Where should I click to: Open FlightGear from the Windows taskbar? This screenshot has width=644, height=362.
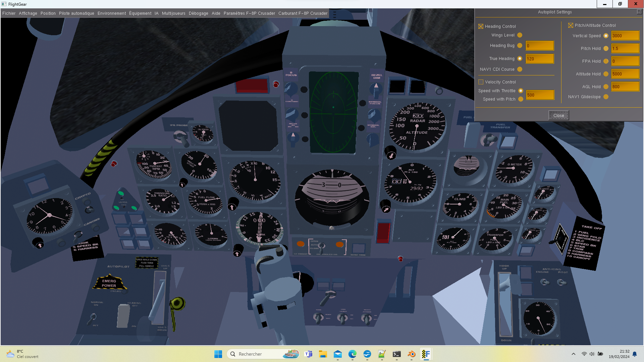[x=426, y=354]
